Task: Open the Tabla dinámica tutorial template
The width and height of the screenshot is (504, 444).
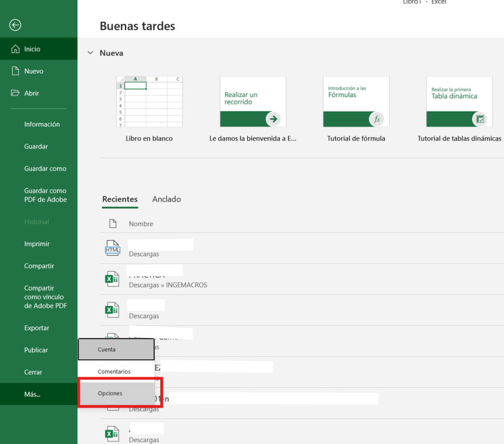Action: [x=459, y=101]
